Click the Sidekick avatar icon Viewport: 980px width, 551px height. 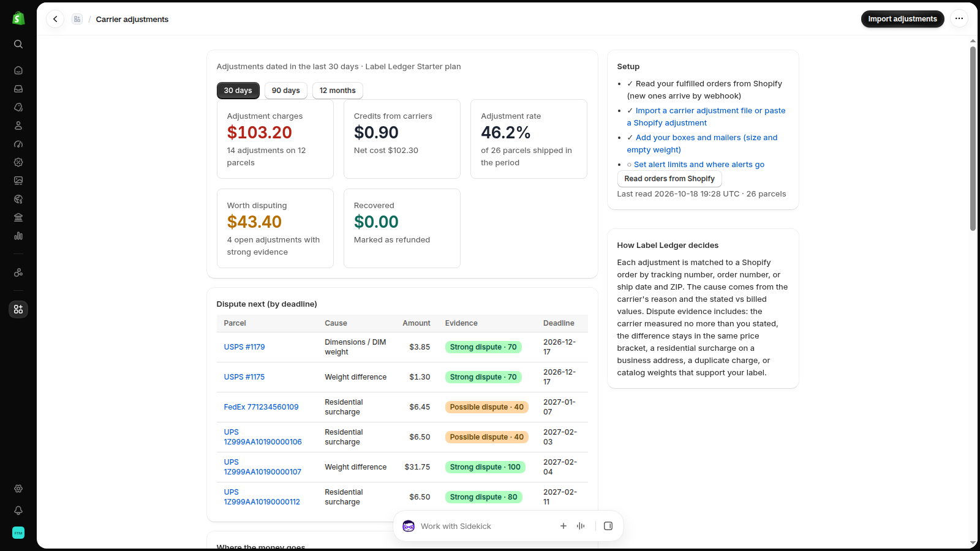(x=409, y=526)
